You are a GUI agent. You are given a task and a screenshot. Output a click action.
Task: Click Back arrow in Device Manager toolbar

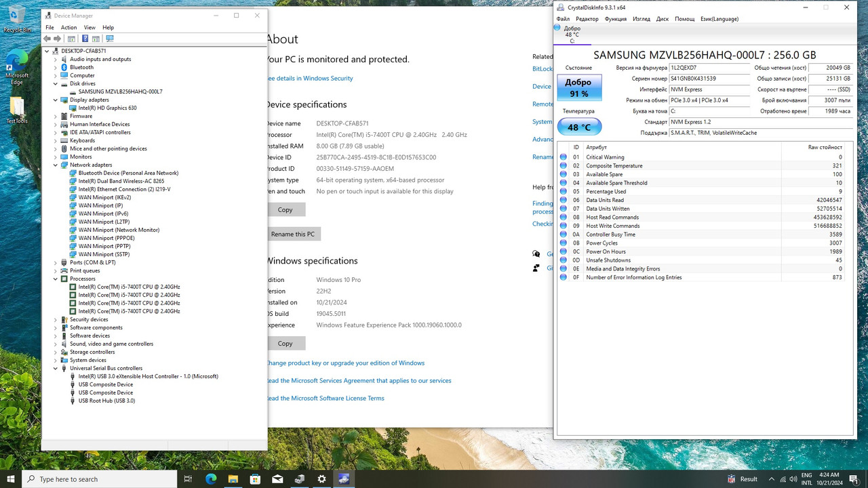tap(47, 39)
